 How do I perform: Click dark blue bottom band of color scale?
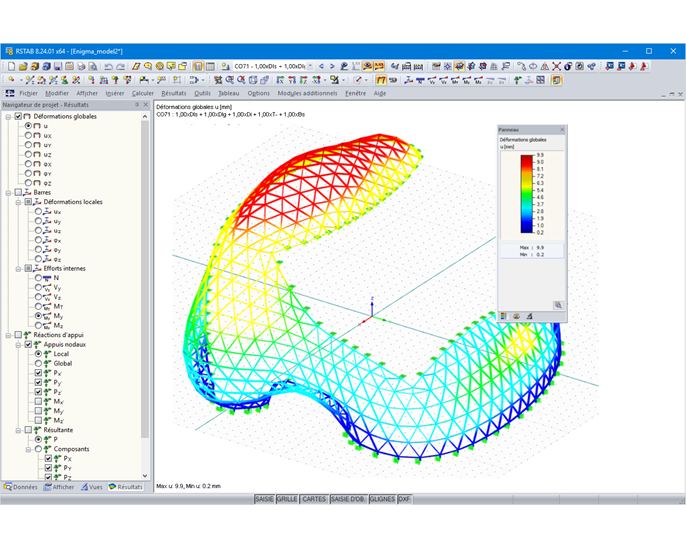tap(527, 229)
